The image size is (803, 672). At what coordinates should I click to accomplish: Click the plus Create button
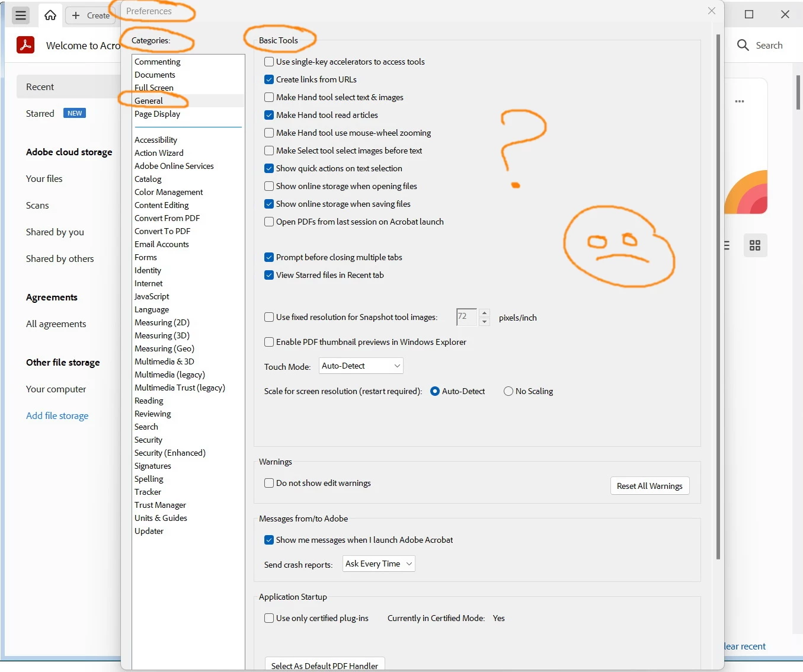click(91, 15)
